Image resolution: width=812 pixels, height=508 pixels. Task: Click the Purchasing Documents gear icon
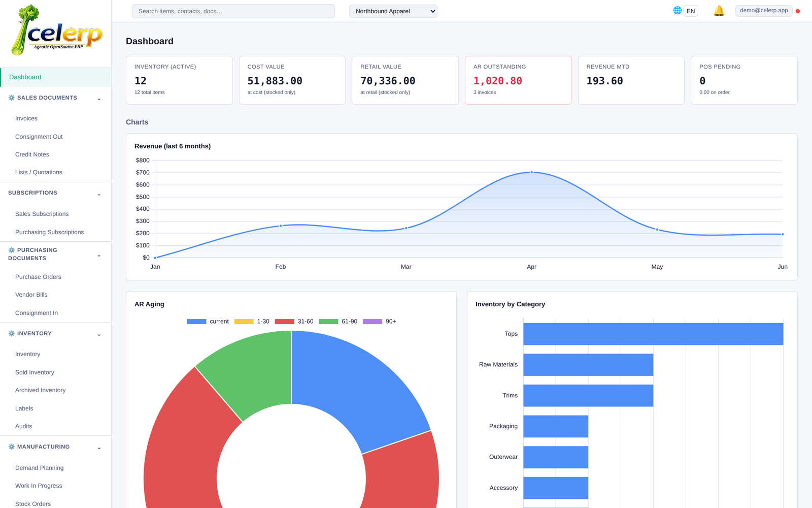pos(12,250)
